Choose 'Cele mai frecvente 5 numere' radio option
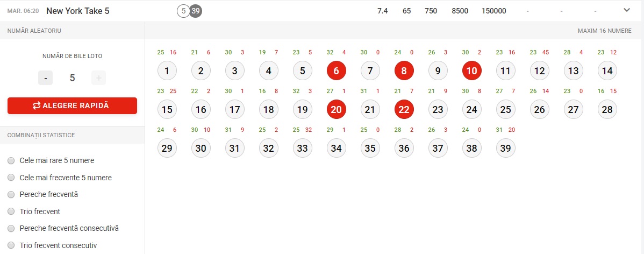Image resolution: width=644 pixels, height=254 pixels. coord(11,178)
